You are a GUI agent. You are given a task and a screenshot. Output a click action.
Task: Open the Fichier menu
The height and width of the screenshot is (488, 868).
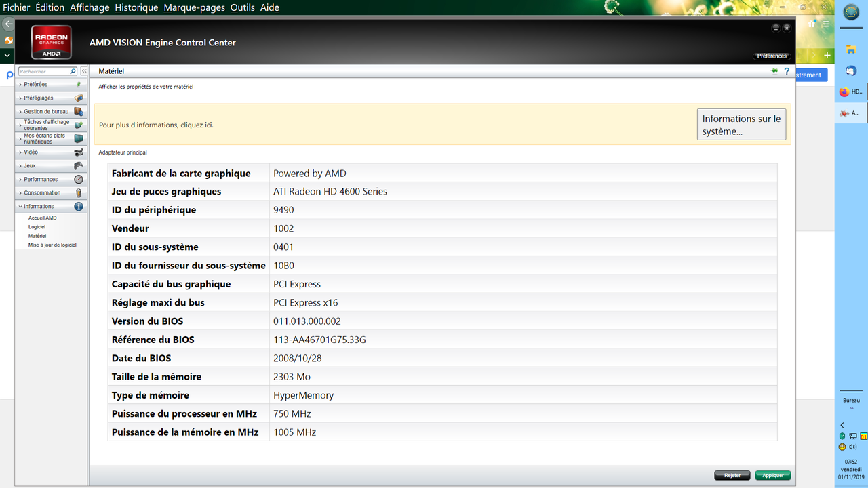click(x=16, y=7)
